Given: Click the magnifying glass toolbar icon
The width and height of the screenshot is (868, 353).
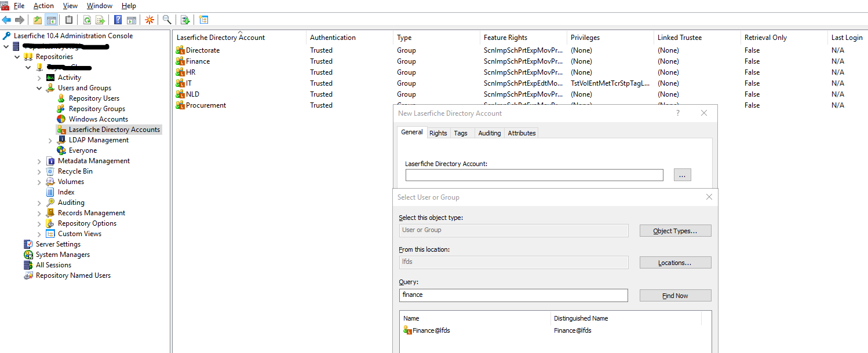Looking at the screenshot, I should click(x=167, y=20).
